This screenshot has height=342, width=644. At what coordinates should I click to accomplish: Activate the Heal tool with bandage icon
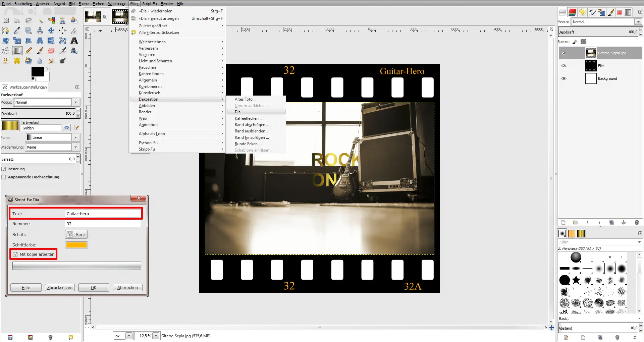(x=17, y=61)
